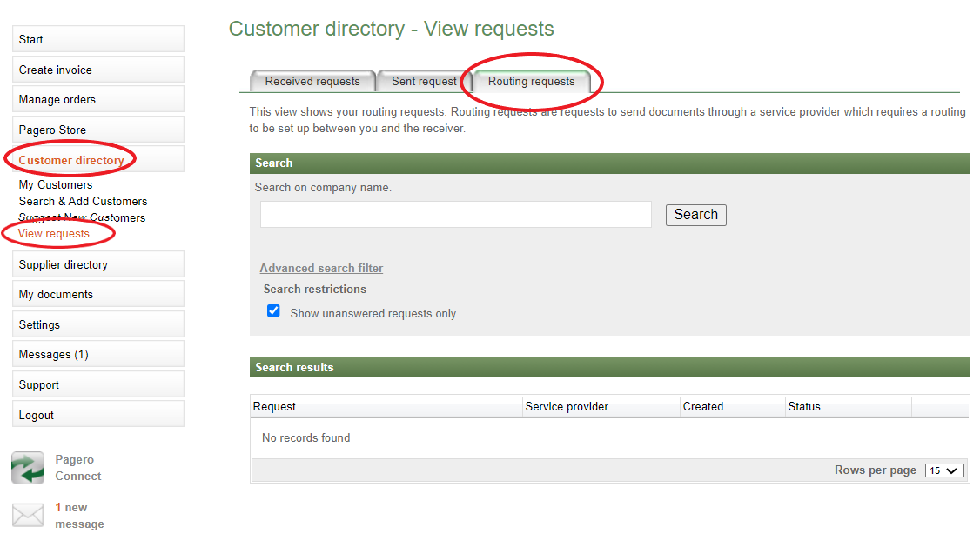Screen dimensions: 980x547
Task: Switch to the Sent request tab
Action: pyautogui.click(x=424, y=81)
